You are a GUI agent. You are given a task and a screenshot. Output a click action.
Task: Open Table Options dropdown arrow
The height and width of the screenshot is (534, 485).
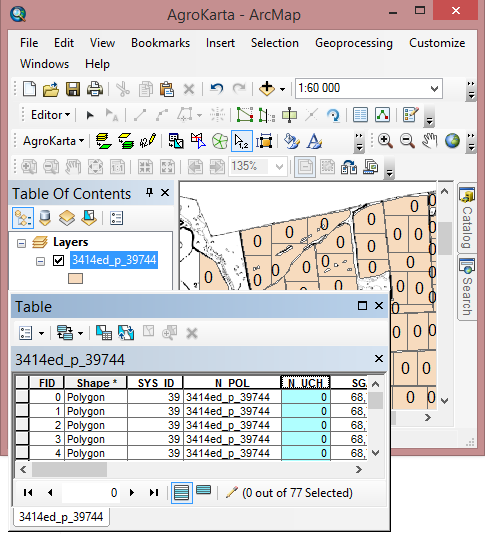(x=42, y=333)
